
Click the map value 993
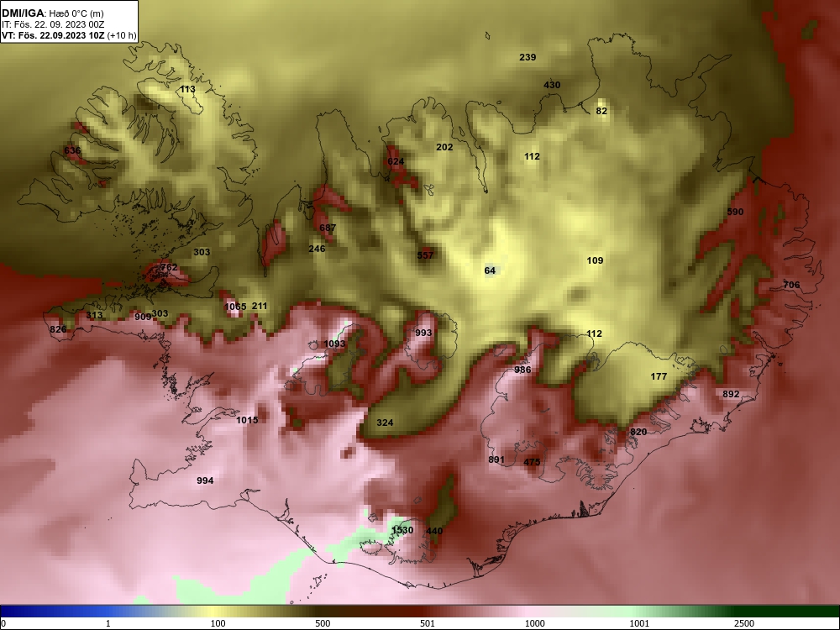(x=423, y=333)
